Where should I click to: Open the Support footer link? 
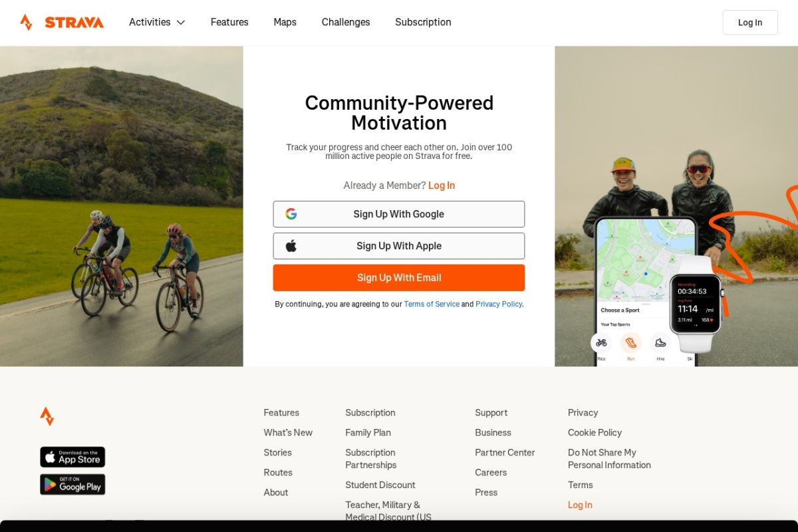tap(491, 413)
